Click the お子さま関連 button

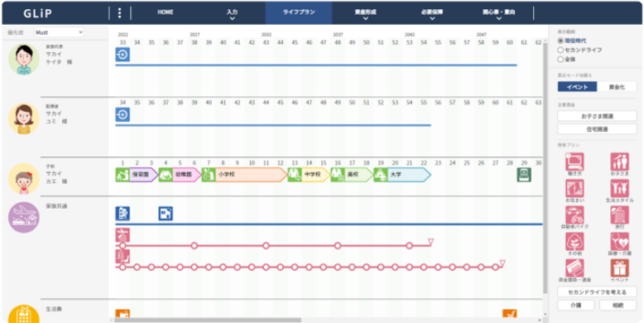[x=597, y=116]
